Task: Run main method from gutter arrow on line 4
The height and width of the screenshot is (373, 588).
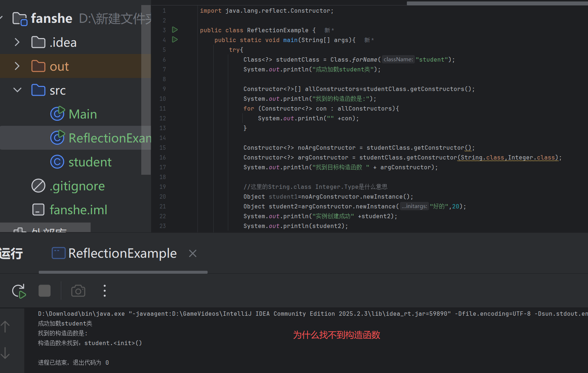Action: coord(175,40)
